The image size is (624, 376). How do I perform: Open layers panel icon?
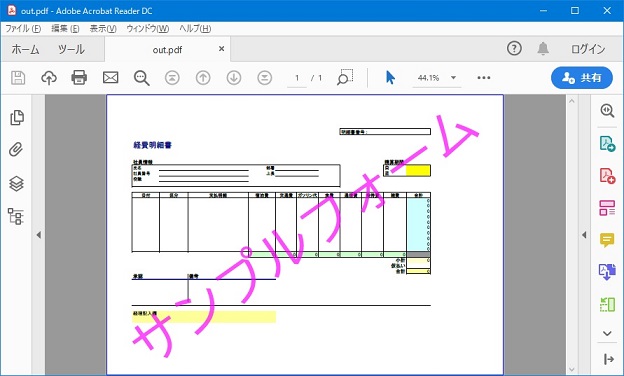tap(16, 183)
